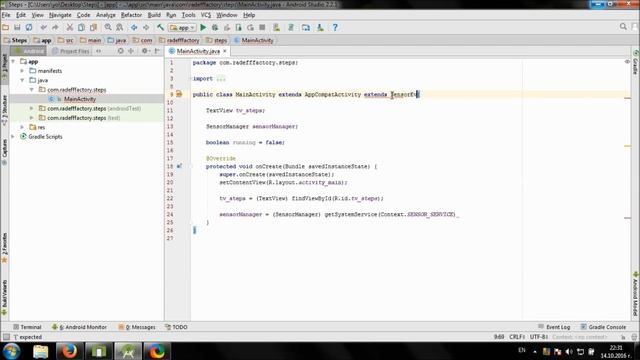The width and height of the screenshot is (640, 360).
Task: Click the SDK Manager toolbar icon
Action: [x=320, y=27]
